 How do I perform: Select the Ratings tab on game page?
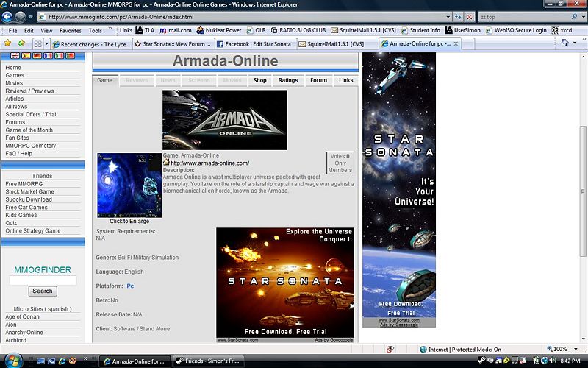coord(288,80)
